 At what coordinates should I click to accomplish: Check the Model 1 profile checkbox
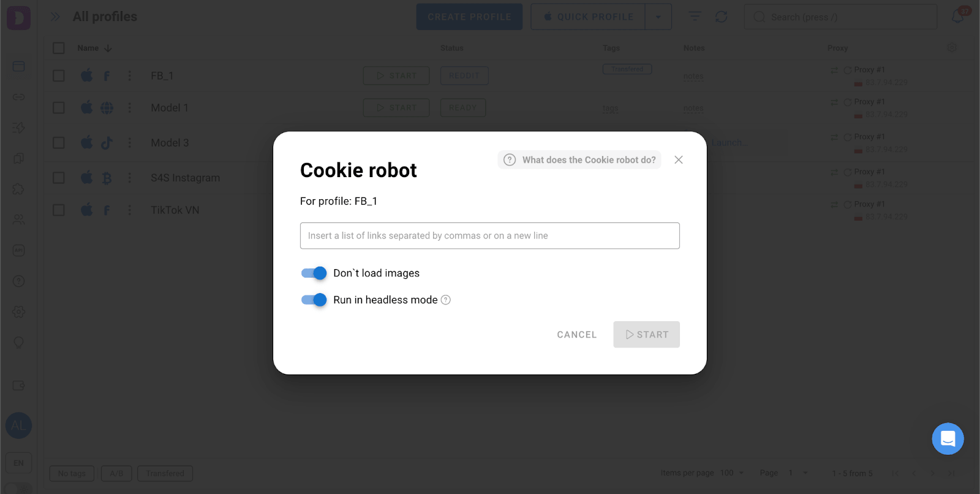tap(59, 108)
